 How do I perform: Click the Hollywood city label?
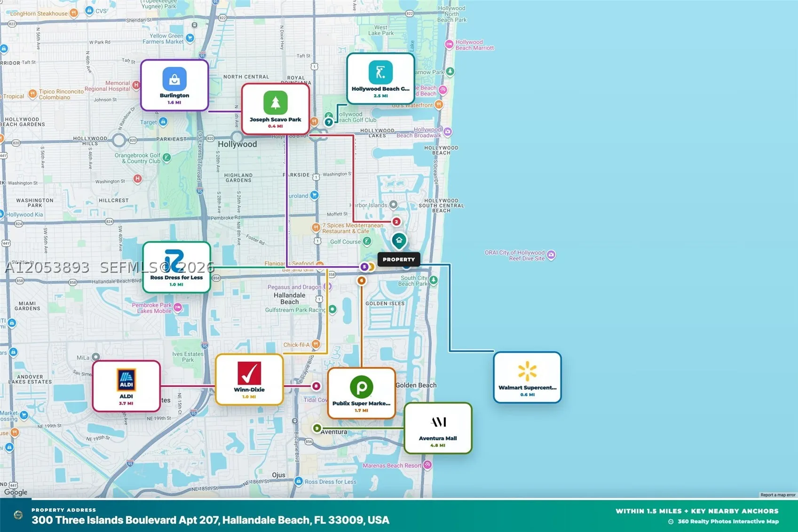(237, 144)
